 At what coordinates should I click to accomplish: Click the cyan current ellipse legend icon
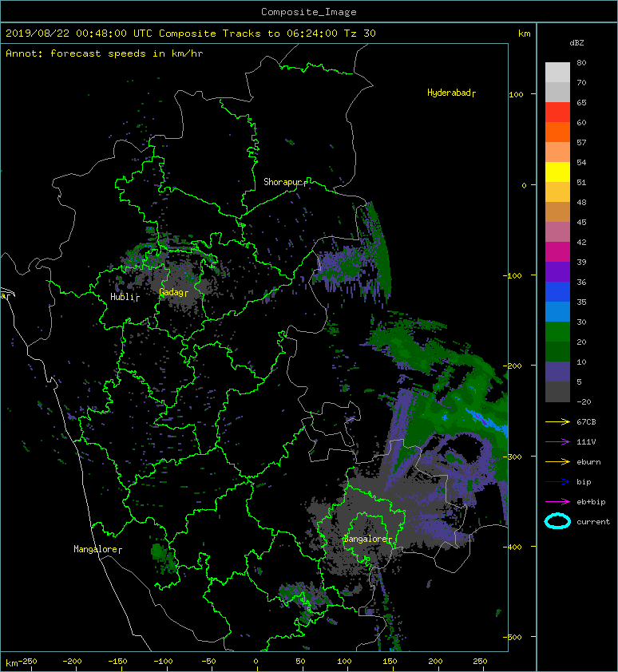point(557,521)
